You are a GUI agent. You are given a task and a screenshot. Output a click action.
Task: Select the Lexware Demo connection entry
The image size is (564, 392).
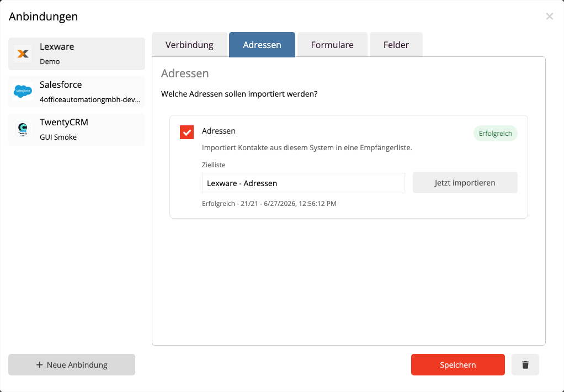click(x=77, y=54)
